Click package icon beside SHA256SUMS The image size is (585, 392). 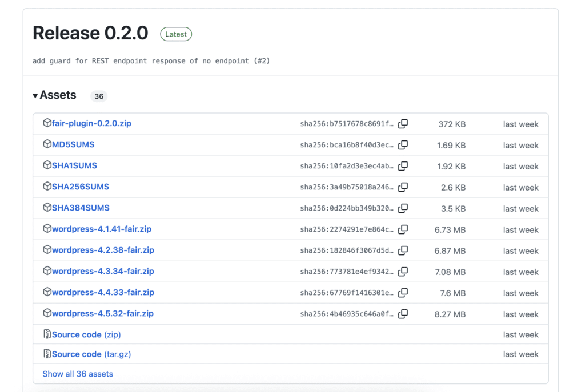47,186
